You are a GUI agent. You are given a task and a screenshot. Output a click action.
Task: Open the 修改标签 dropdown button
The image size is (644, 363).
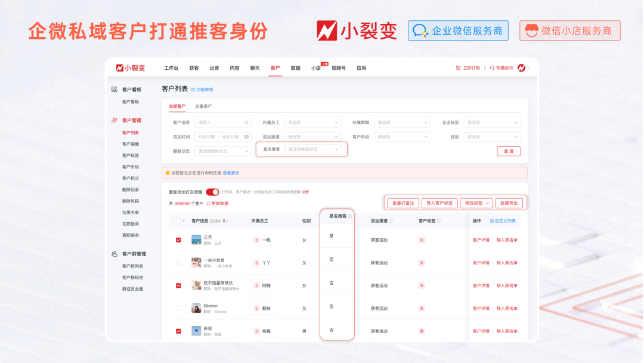[x=477, y=202]
